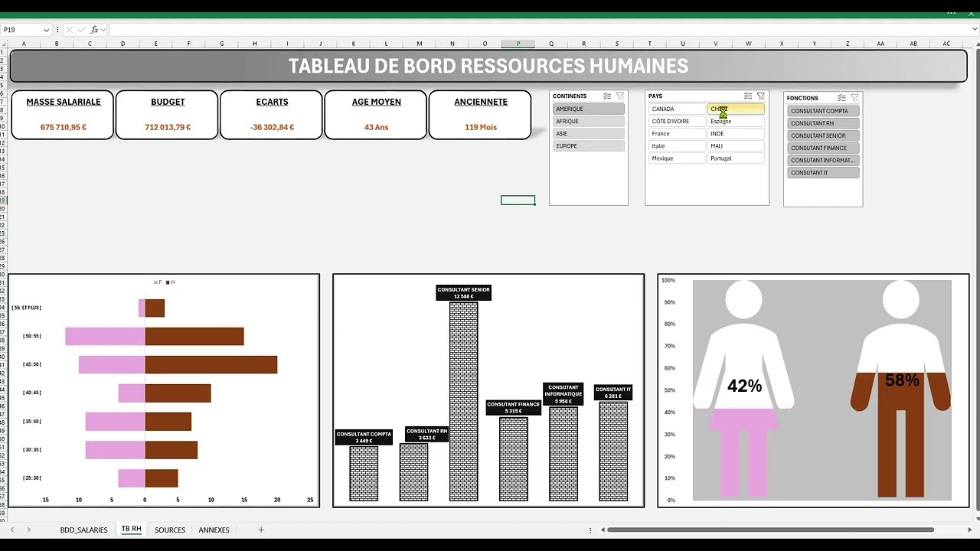Select CONSULTANT SENIOR in the FONCTIONS slicer
This screenshot has height=551, width=980.
pyautogui.click(x=823, y=135)
